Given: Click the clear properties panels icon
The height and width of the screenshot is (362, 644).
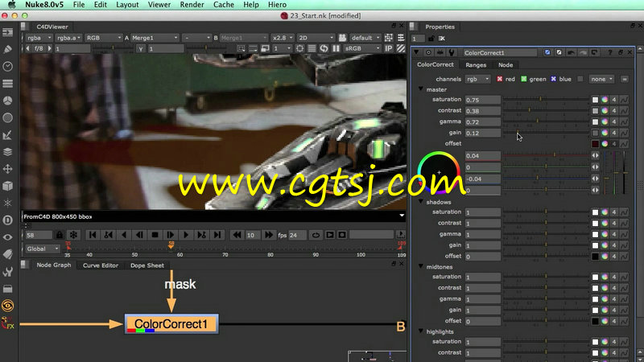Looking at the screenshot, I should (441, 39).
